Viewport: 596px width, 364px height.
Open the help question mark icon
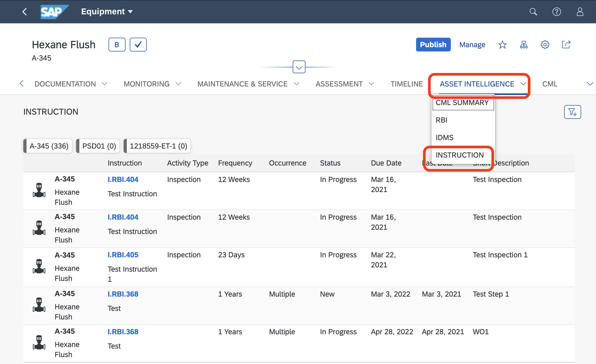[x=556, y=12]
